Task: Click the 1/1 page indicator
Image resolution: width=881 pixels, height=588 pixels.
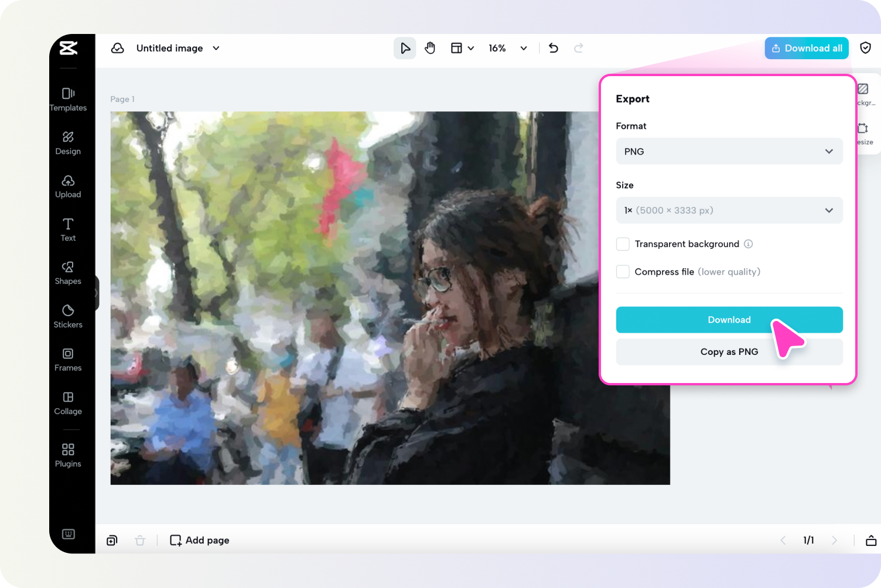Action: tap(808, 541)
